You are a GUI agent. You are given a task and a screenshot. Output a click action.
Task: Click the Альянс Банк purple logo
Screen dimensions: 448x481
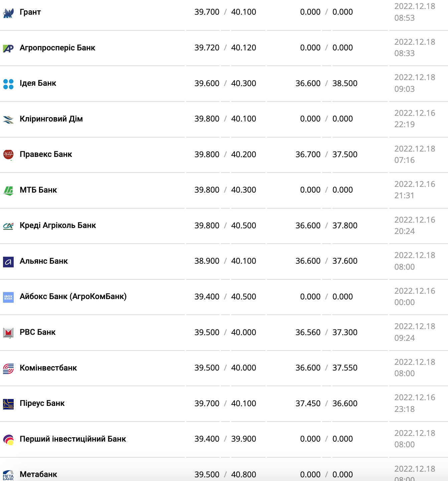pyautogui.click(x=8, y=262)
